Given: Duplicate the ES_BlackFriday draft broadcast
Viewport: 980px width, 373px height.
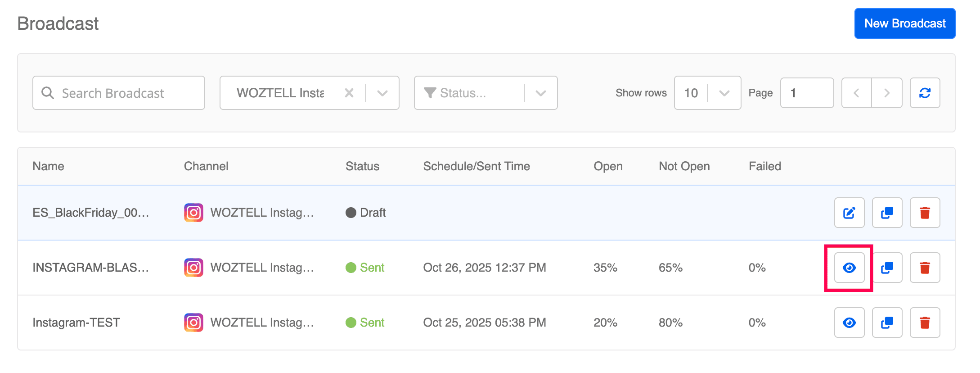Looking at the screenshot, I should [887, 213].
